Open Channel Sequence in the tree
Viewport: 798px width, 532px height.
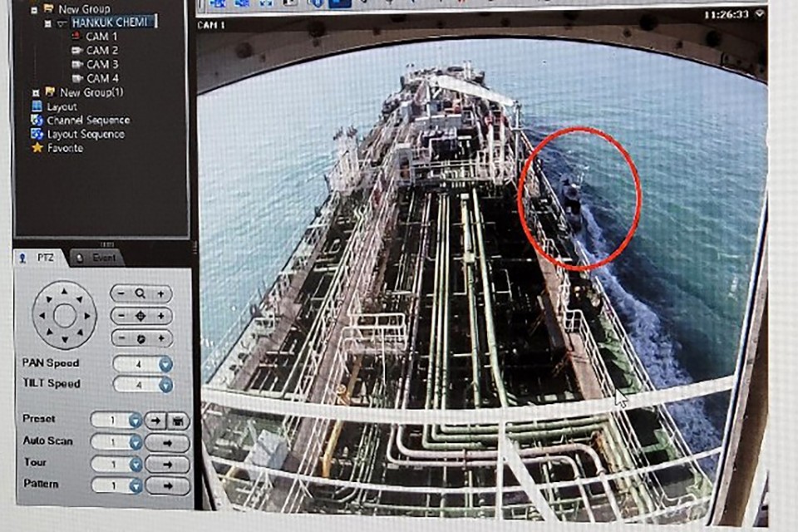click(87, 121)
